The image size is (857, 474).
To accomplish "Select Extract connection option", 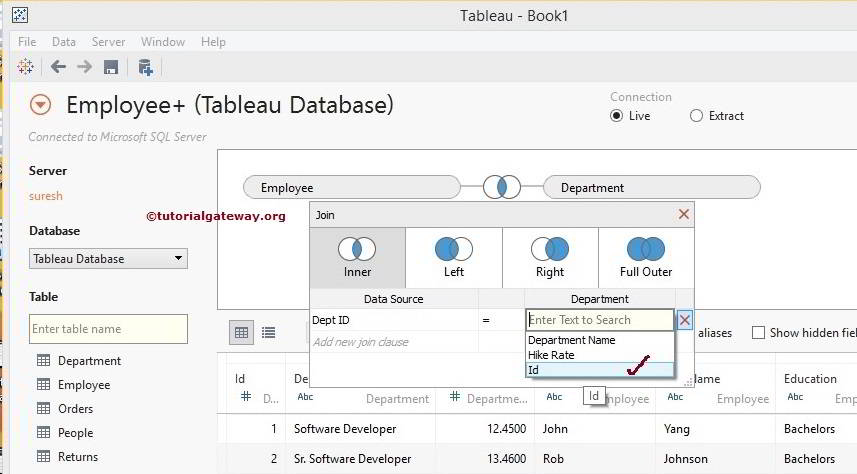I will coord(696,115).
